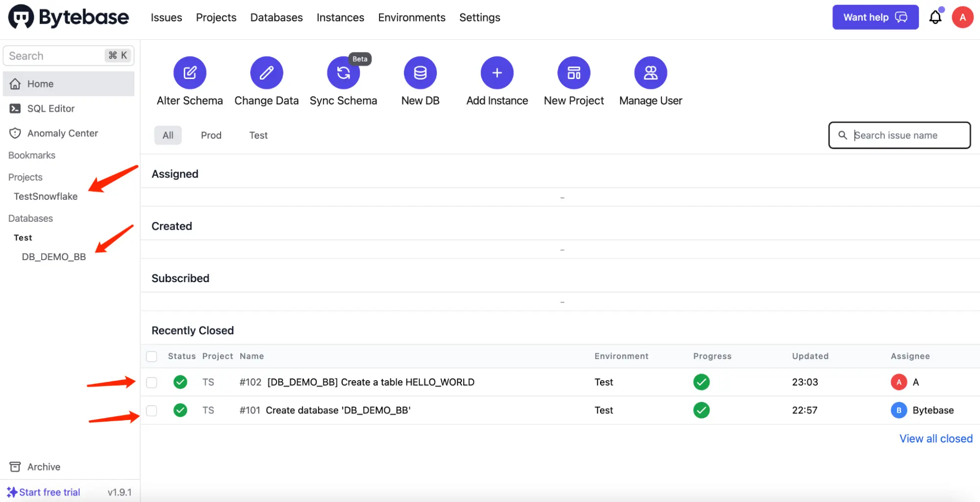Image resolution: width=980 pixels, height=502 pixels.
Task: Click the Assignee column header
Action: pyautogui.click(x=910, y=356)
